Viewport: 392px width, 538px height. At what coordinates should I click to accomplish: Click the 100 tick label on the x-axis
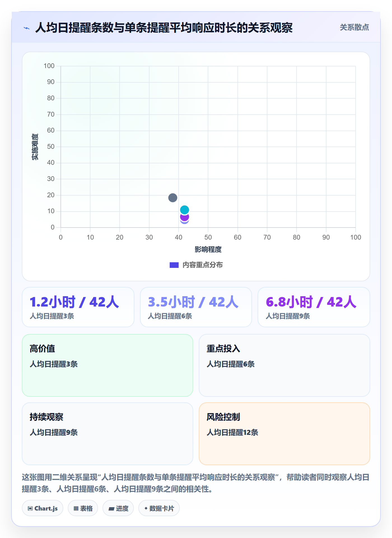click(356, 237)
